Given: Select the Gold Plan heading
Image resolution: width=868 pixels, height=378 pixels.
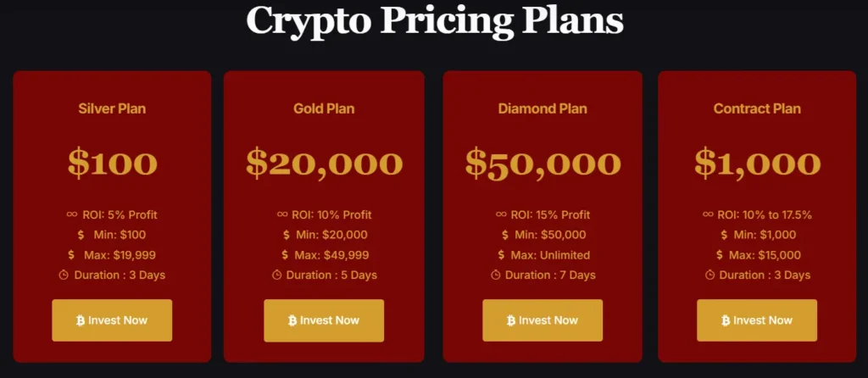Looking at the screenshot, I should [x=324, y=108].
